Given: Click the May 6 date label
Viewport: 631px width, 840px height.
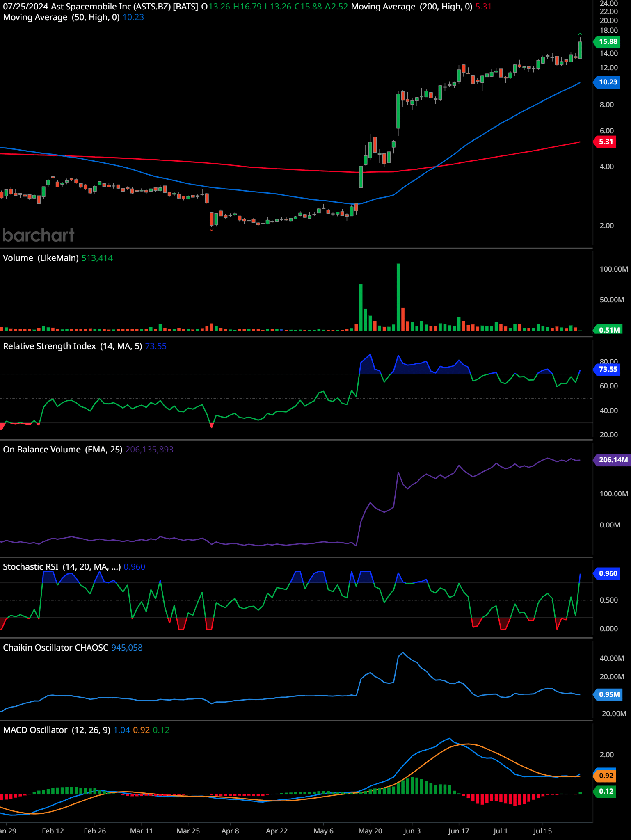Looking at the screenshot, I should pos(323,831).
